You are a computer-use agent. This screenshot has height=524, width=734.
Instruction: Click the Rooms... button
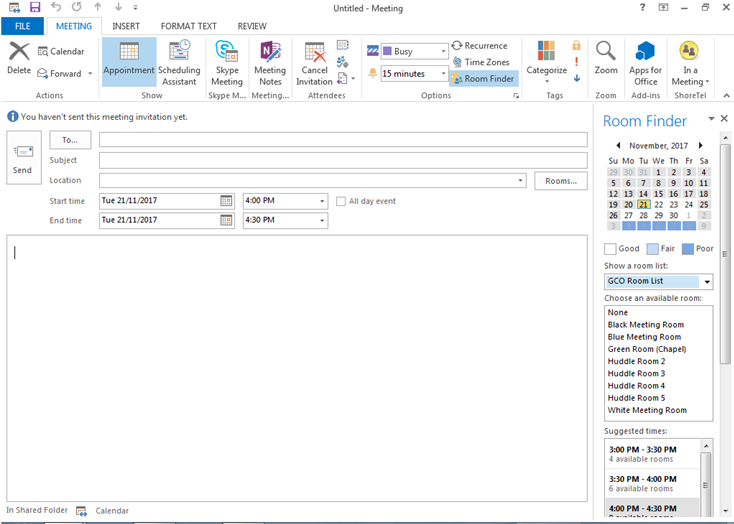point(561,181)
